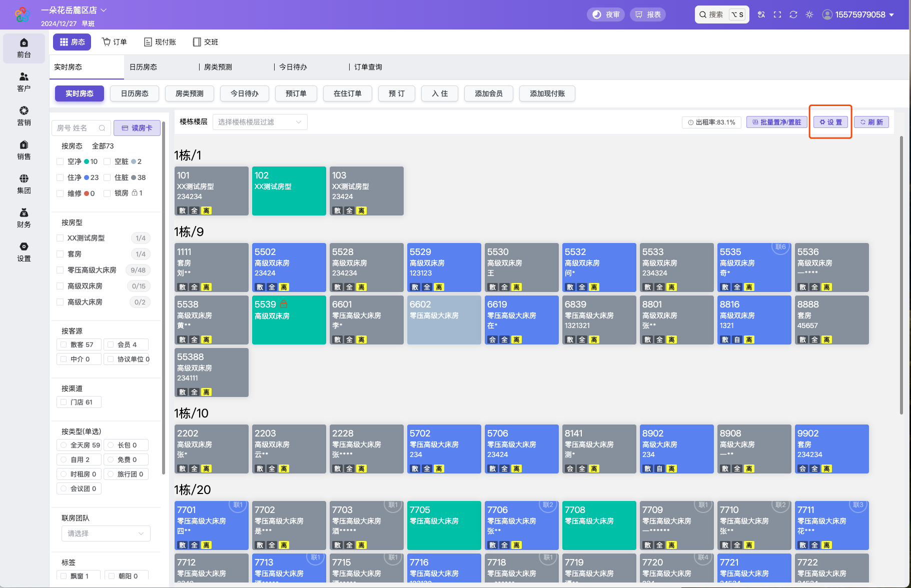Toggle fullscreen mode icon in header
Screen dimensions: 911x588
pos(777,14)
